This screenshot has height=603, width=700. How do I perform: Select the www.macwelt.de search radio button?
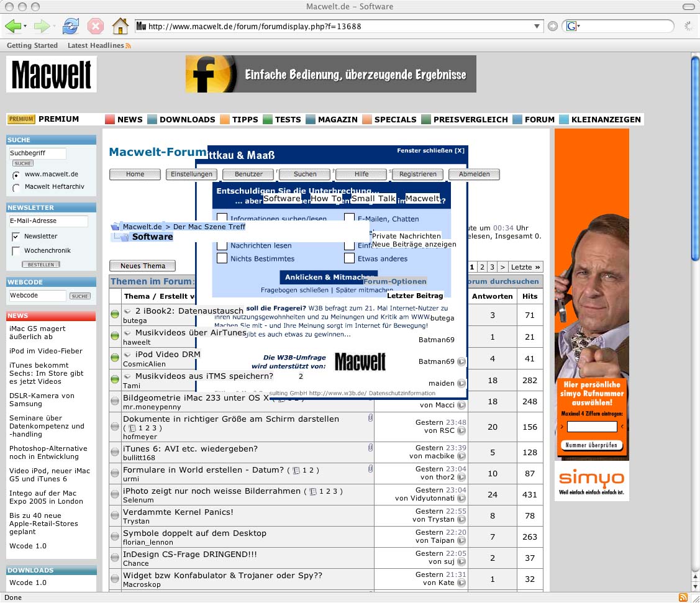[x=16, y=175]
